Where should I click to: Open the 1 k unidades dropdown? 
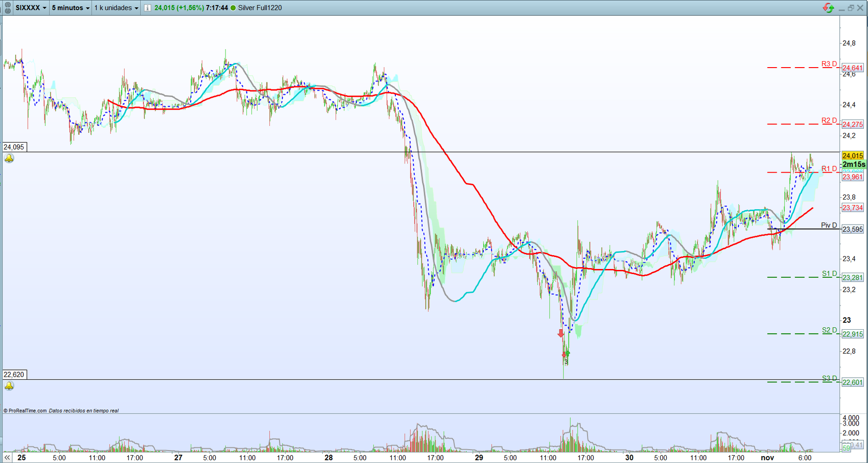(x=116, y=8)
